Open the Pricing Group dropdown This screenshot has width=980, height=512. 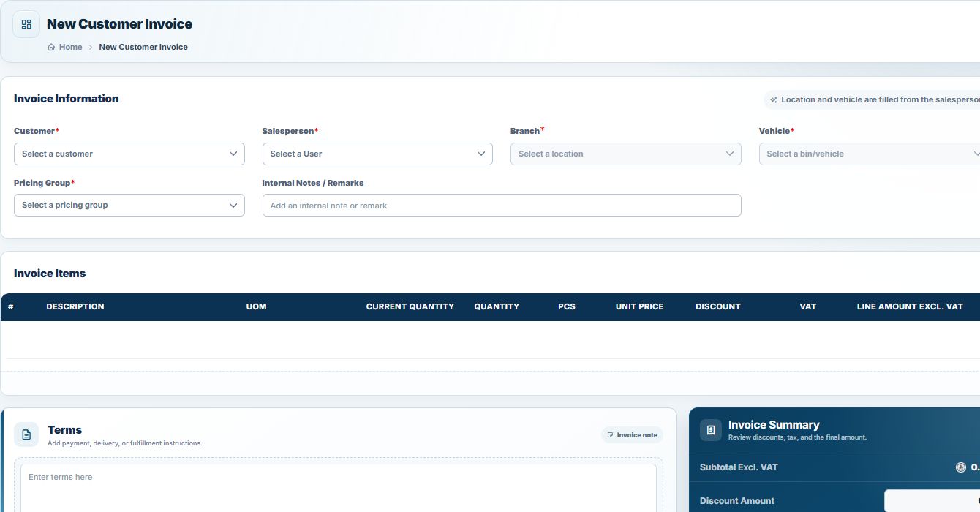pyautogui.click(x=129, y=205)
